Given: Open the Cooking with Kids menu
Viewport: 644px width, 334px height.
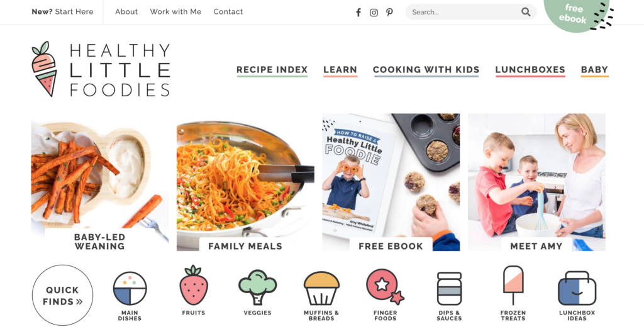Looking at the screenshot, I should 426,70.
